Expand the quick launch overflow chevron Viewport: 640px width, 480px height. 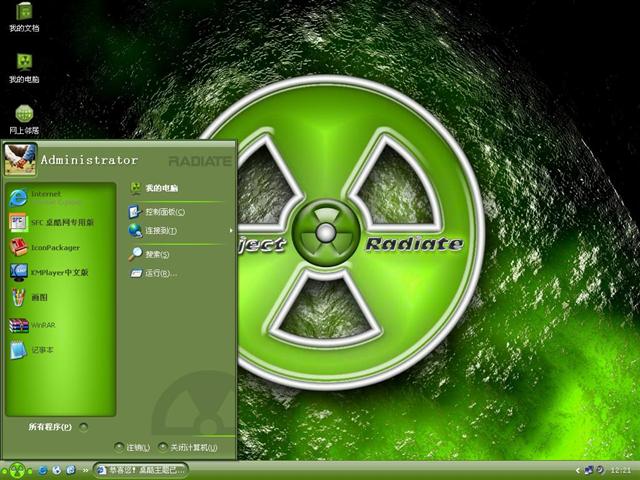[x=85, y=471]
